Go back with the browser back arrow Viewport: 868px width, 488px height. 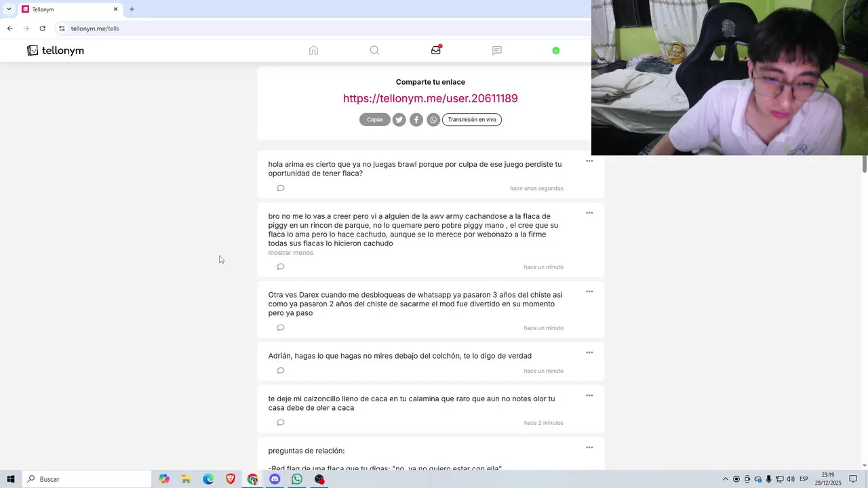coord(9,28)
